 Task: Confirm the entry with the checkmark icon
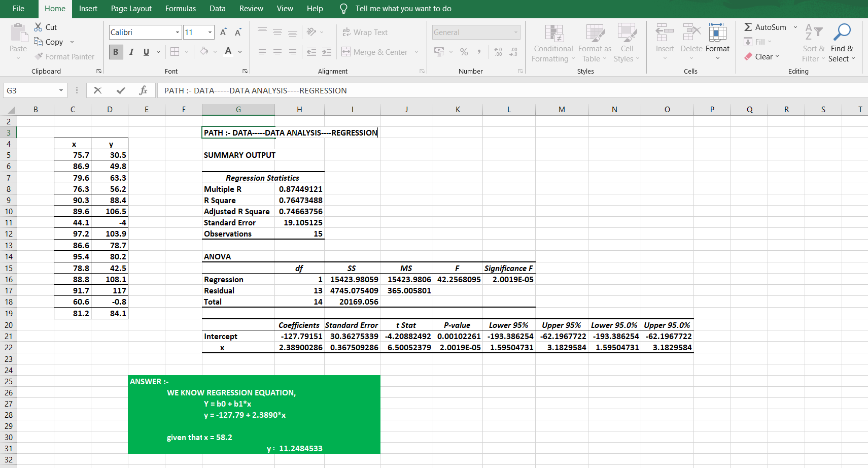tap(121, 90)
